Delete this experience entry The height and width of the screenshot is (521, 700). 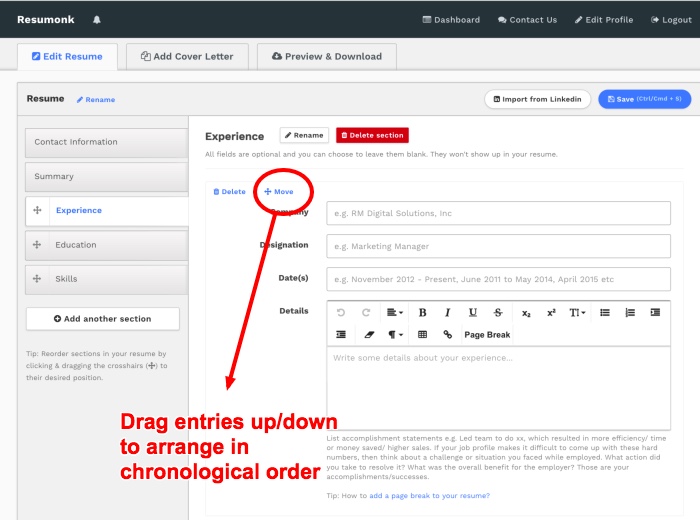(x=229, y=192)
